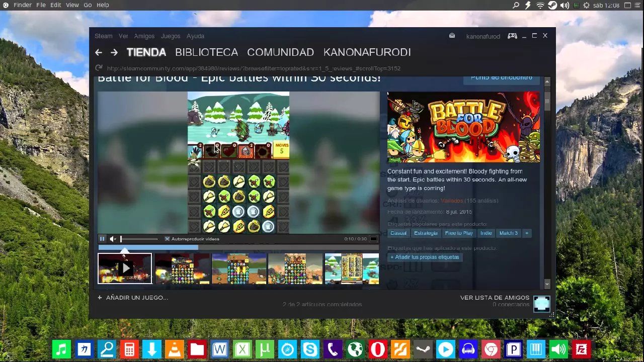Launch uTorrent from the dock
644x362 pixels.
coord(265,349)
